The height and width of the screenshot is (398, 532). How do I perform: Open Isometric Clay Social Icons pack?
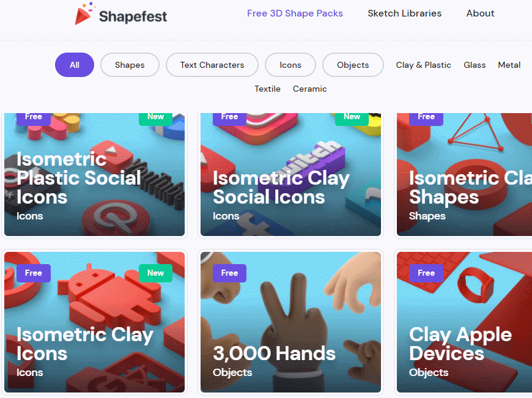click(291, 174)
